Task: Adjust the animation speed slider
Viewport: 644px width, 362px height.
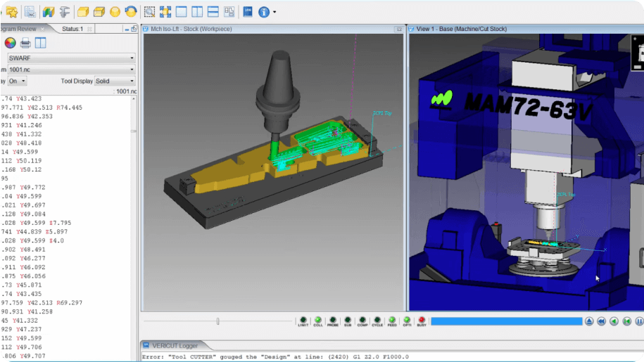Action: 217,321
